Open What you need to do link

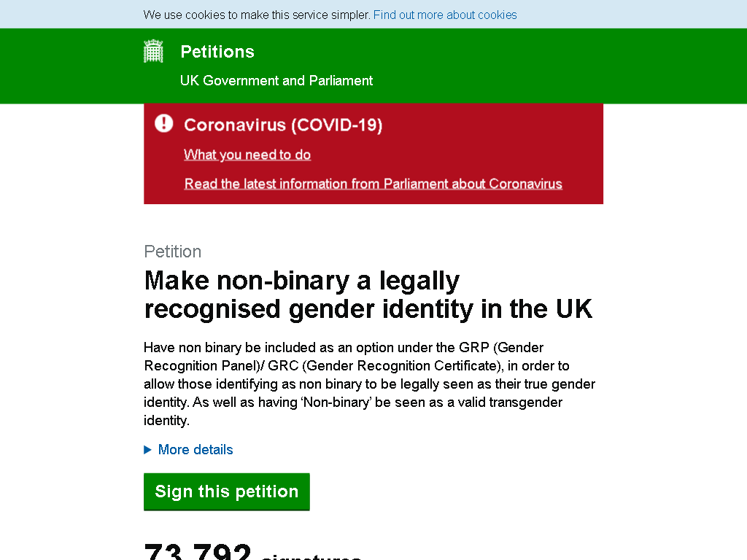tap(247, 155)
